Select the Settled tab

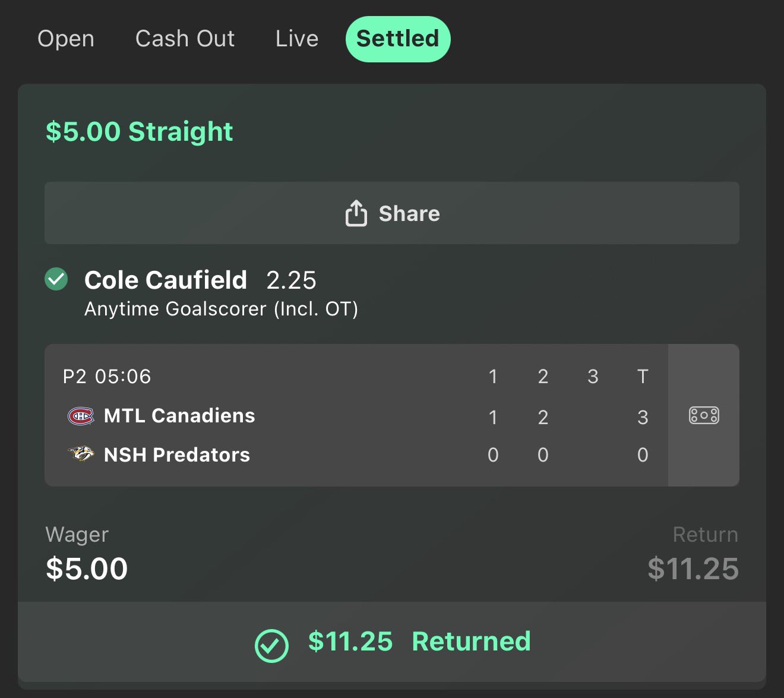tap(397, 39)
